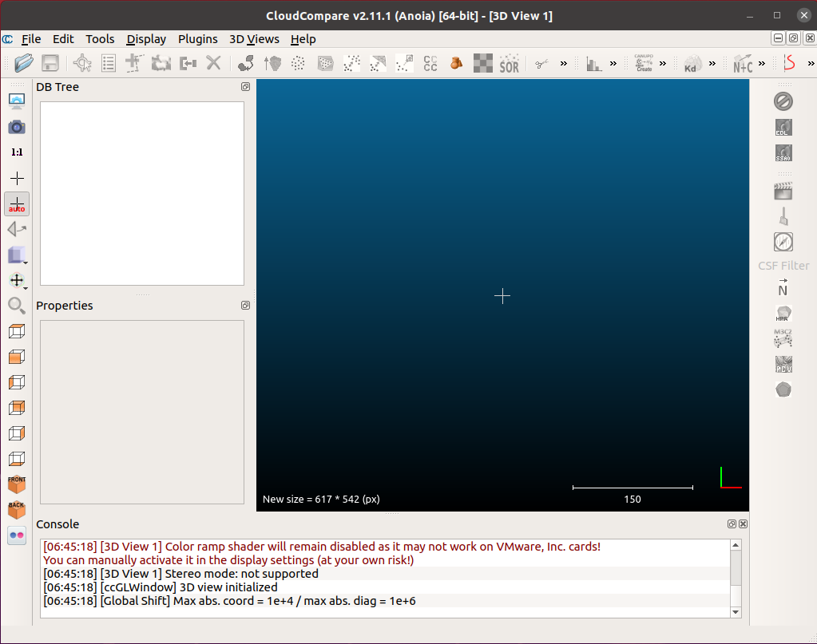Click the N normals plugin icon
This screenshot has width=817, height=644.
[783, 288]
